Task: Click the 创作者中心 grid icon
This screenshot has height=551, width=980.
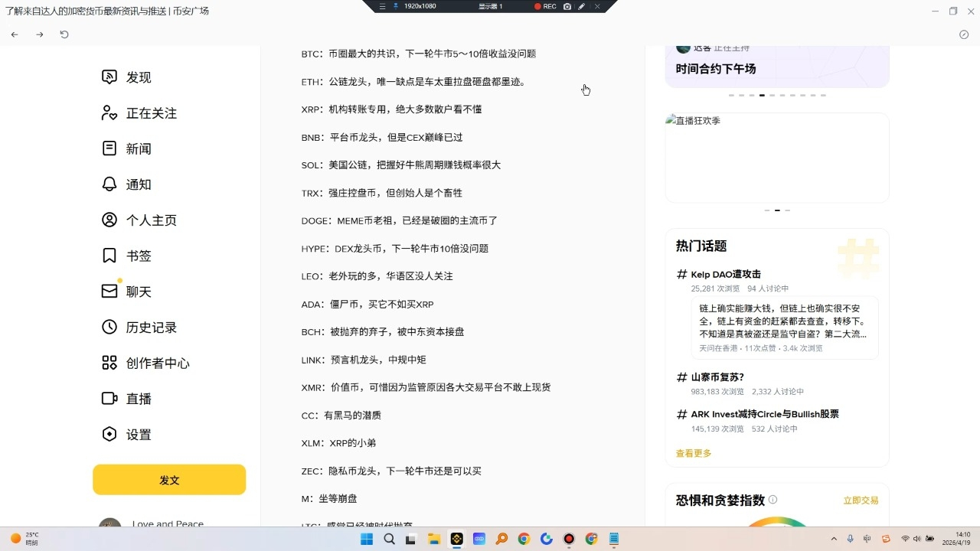Action: (109, 363)
